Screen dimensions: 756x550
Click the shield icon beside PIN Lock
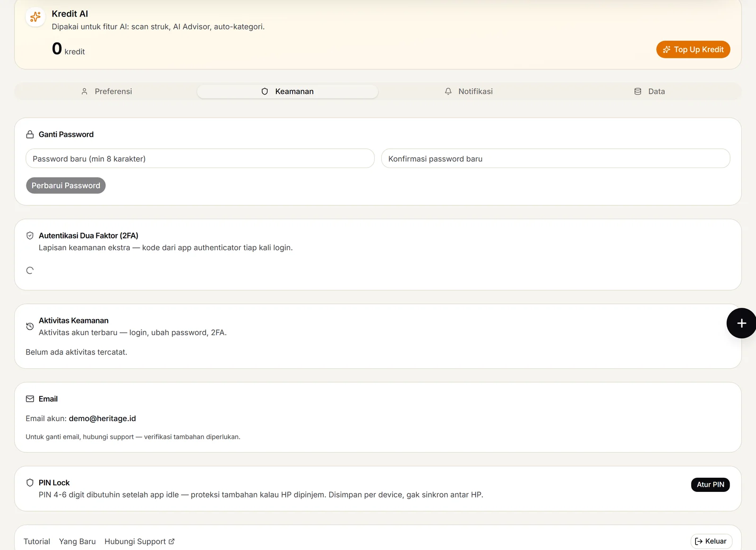(x=30, y=482)
